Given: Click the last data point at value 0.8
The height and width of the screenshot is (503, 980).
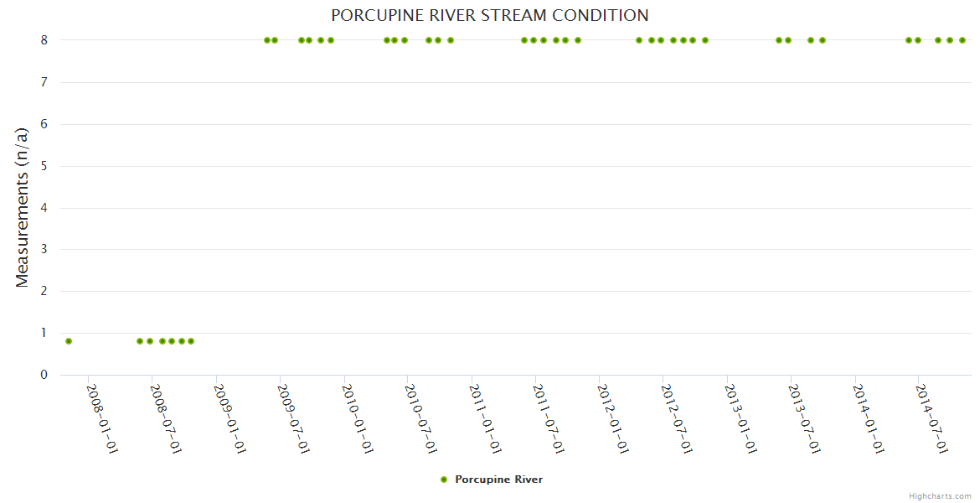Looking at the screenshot, I should [x=191, y=341].
